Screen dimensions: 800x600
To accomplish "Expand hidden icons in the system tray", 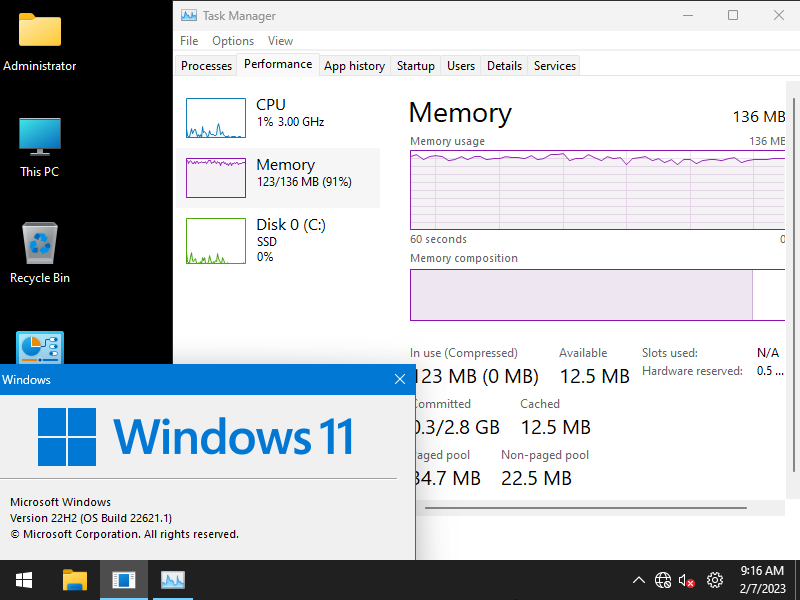I will pos(638,580).
